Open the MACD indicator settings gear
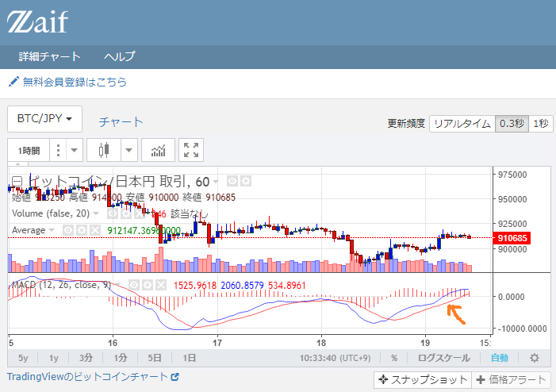Screen dimensions: 556x392 point(146,284)
